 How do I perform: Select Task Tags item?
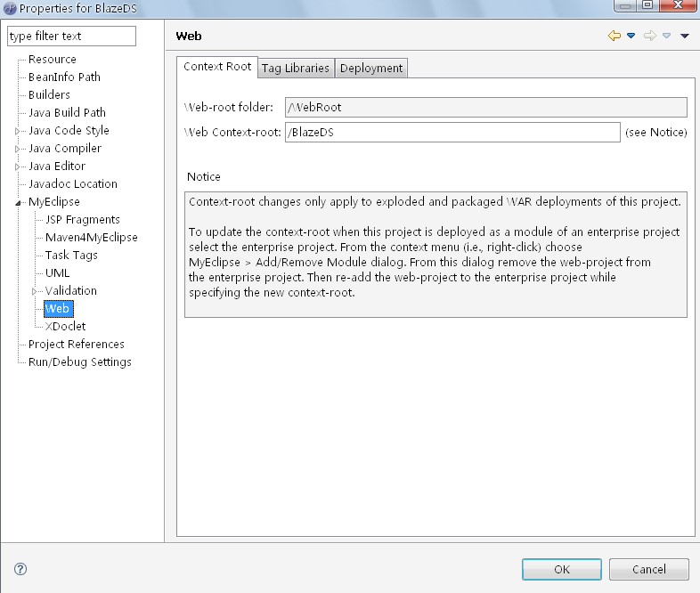[71, 256]
